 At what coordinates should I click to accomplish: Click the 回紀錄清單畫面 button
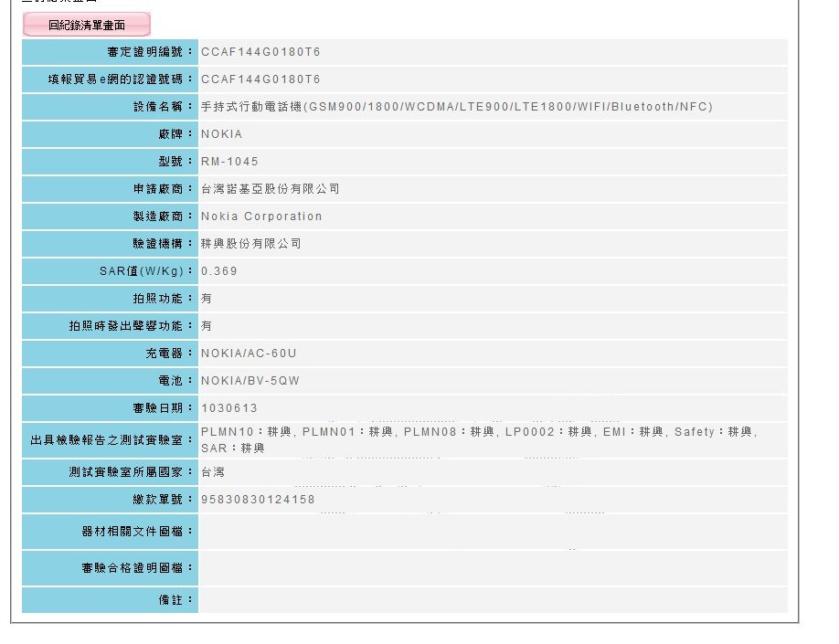point(86,25)
